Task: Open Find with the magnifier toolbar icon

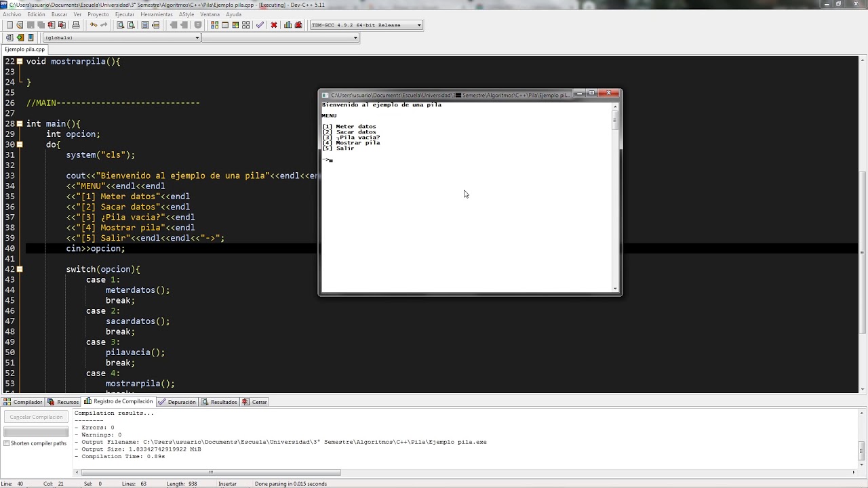Action: tap(120, 25)
